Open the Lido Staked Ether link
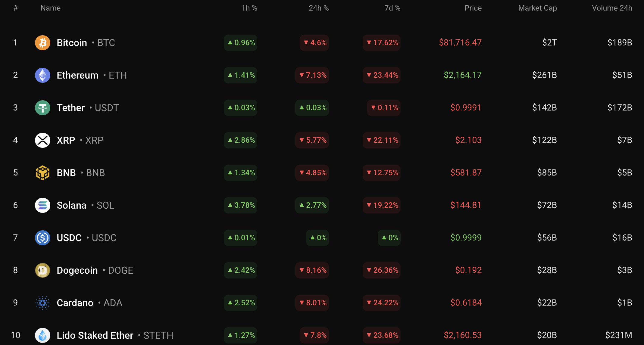644x345 pixels. pyautogui.click(x=95, y=335)
